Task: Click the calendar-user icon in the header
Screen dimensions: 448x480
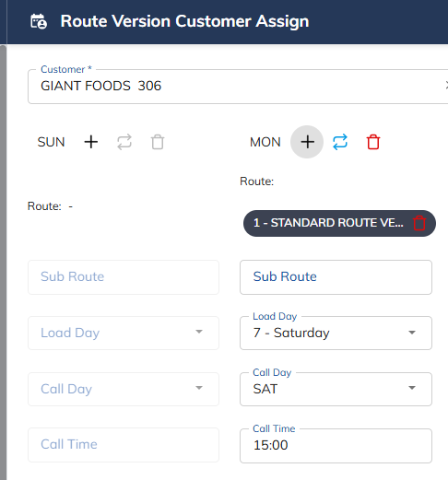Action: point(39,21)
